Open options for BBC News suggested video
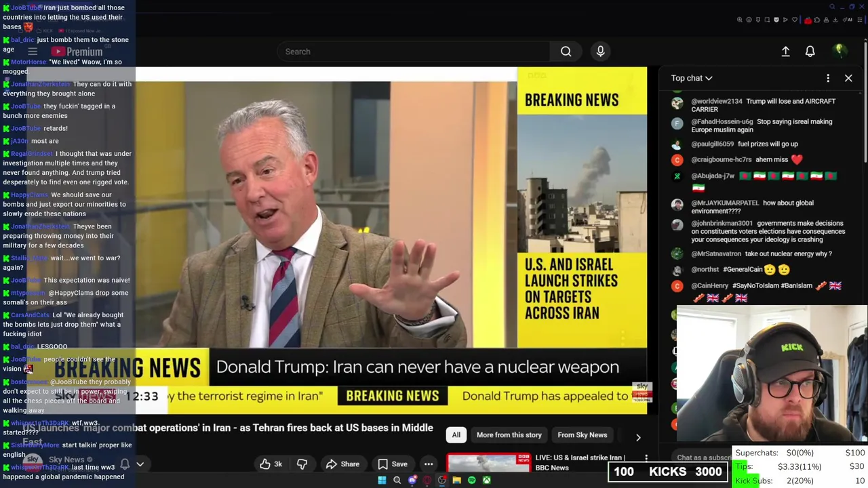Viewport: 868px width, 488px height. coord(646,459)
